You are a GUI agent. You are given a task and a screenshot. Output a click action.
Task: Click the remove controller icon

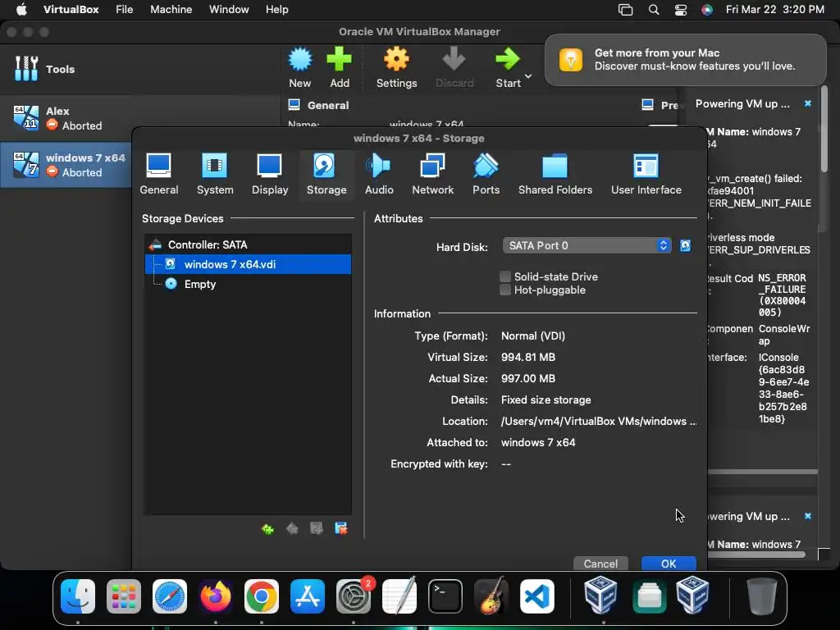point(292,529)
